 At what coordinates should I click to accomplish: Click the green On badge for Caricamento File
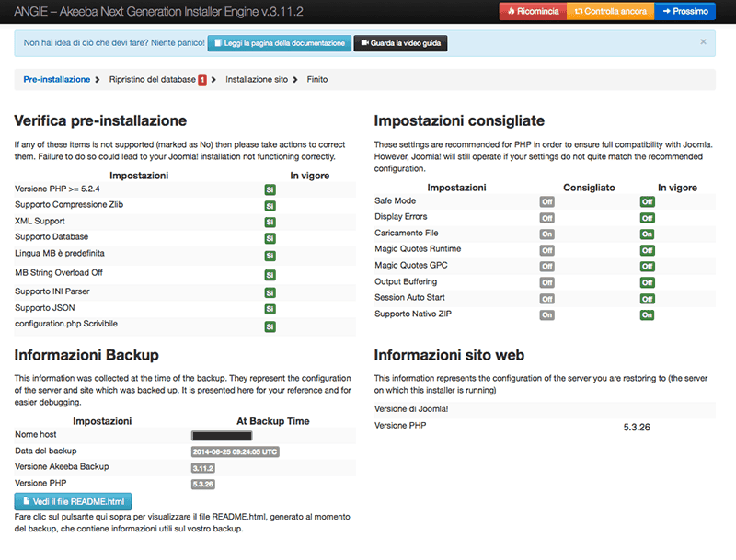(x=648, y=234)
